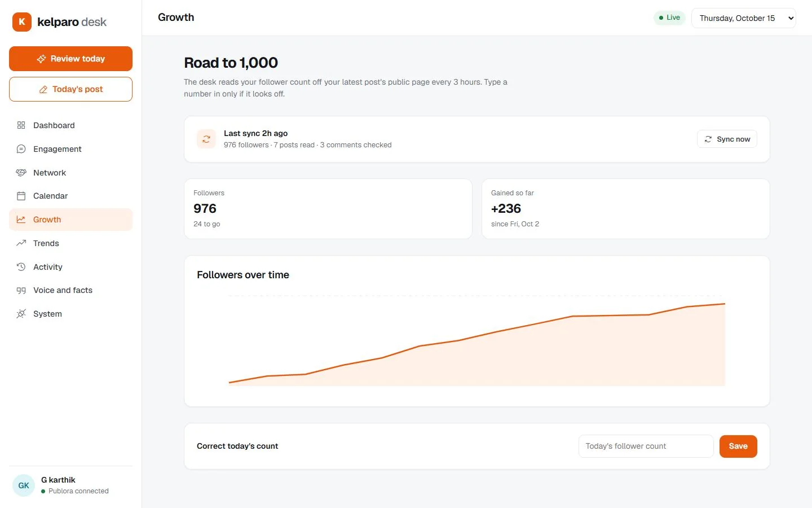
Task: Click the Engagement speech bubble icon
Action: pos(21,149)
